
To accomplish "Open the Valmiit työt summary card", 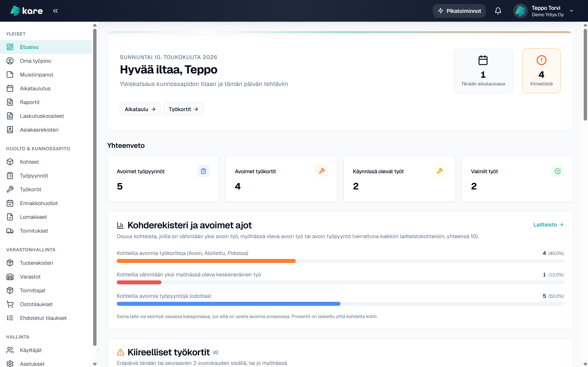I will (517, 179).
